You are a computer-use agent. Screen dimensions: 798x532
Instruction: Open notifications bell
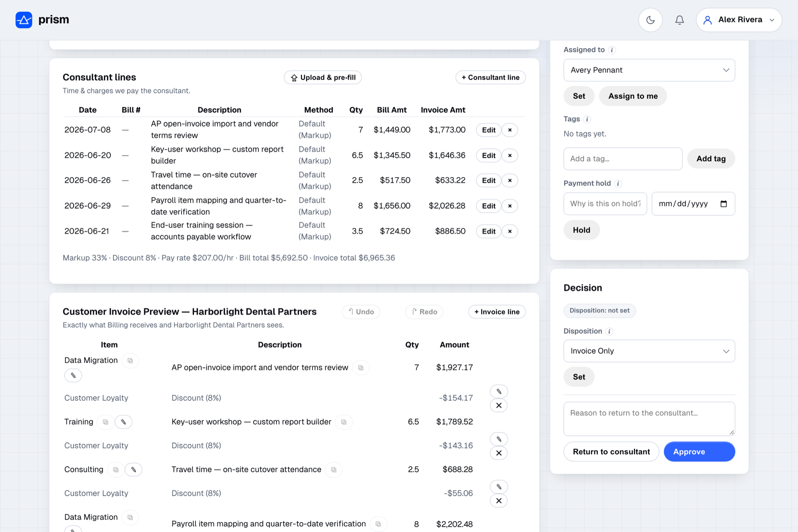(x=679, y=20)
